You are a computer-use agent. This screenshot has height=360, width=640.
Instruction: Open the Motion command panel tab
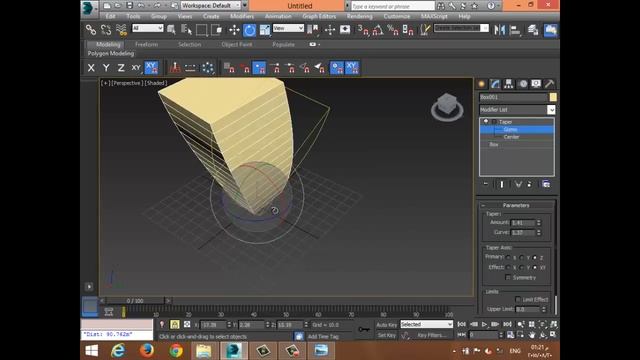pyautogui.click(x=523, y=84)
